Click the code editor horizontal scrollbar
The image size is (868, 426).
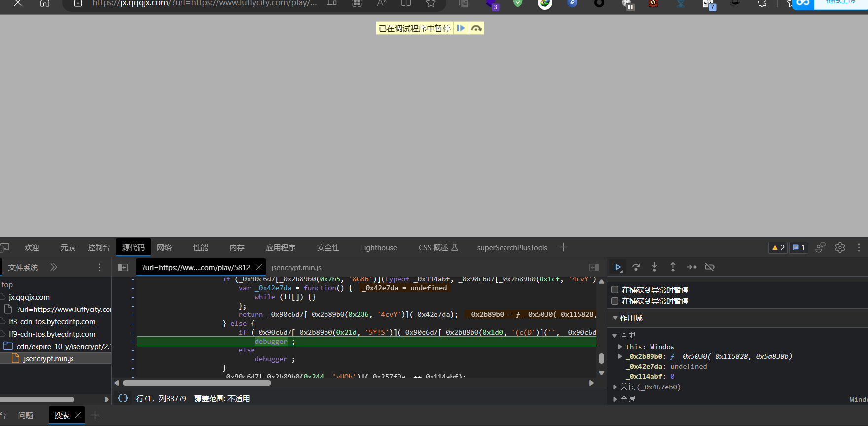[197, 383]
